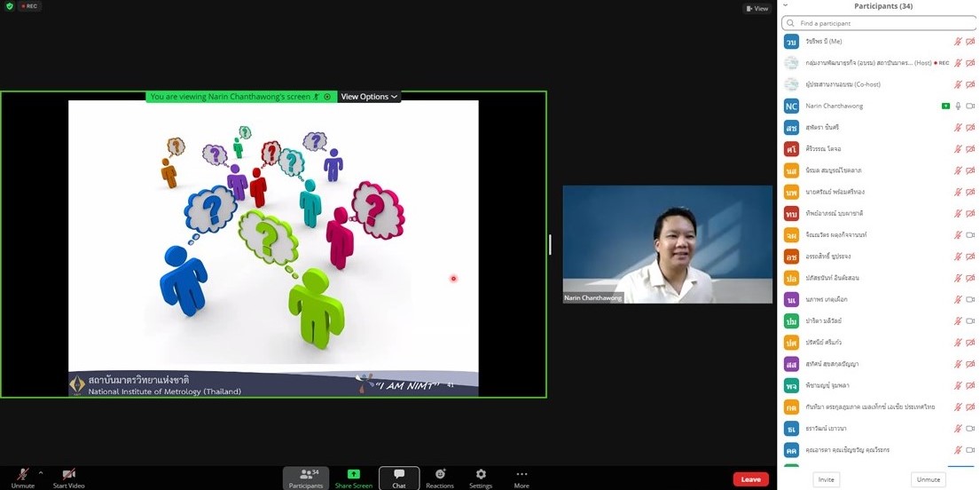Click the Share Screen icon

354,478
